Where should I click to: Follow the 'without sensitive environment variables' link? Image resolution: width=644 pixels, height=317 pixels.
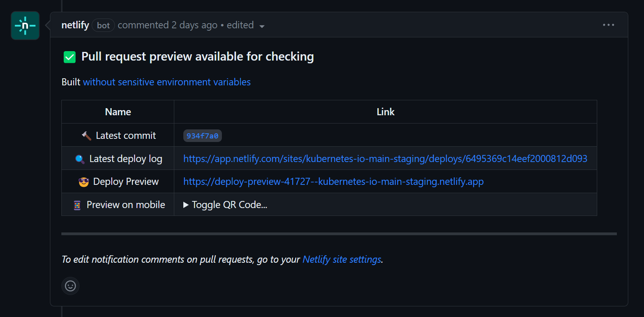166,82
